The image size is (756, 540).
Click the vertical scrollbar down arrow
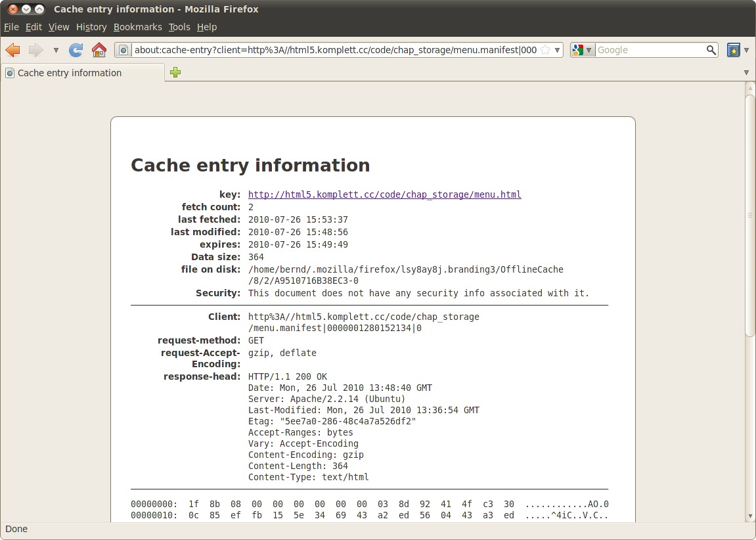click(x=749, y=516)
